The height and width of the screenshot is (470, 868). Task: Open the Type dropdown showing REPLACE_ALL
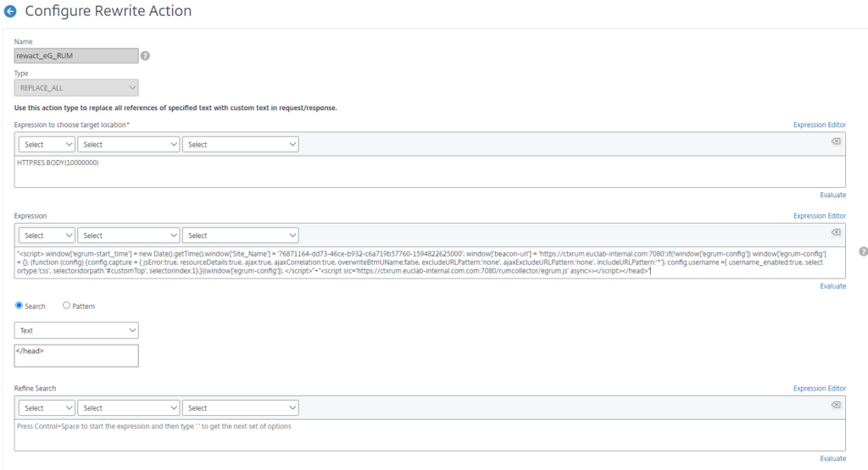[x=76, y=88]
